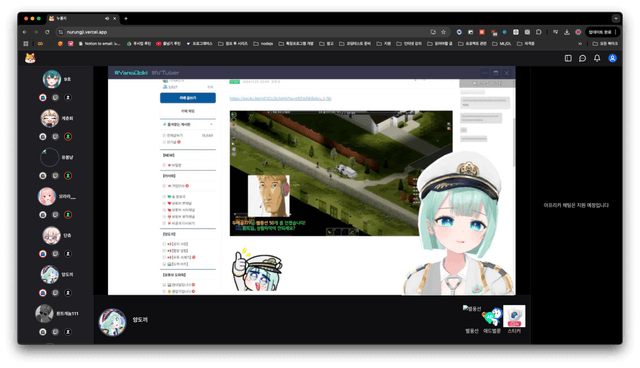
Task: Click the Shiba dog logo in the header
Action: [x=30, y=58]
